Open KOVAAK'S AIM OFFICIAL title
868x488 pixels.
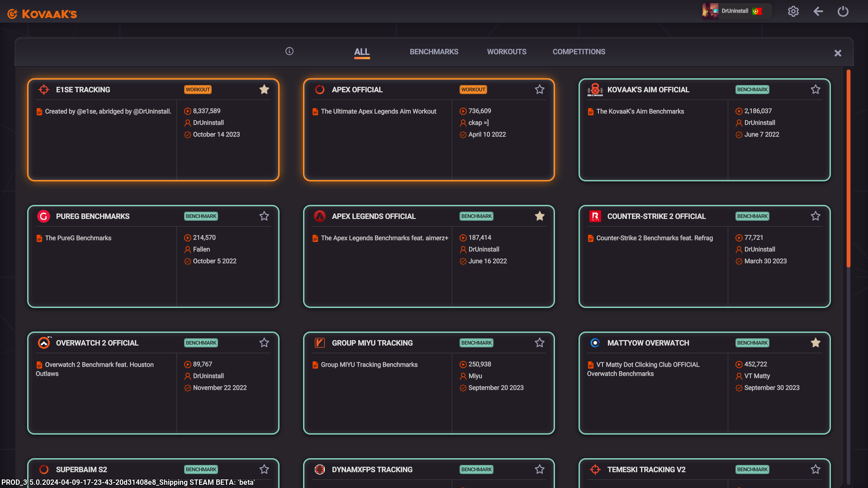pos(648,90)
